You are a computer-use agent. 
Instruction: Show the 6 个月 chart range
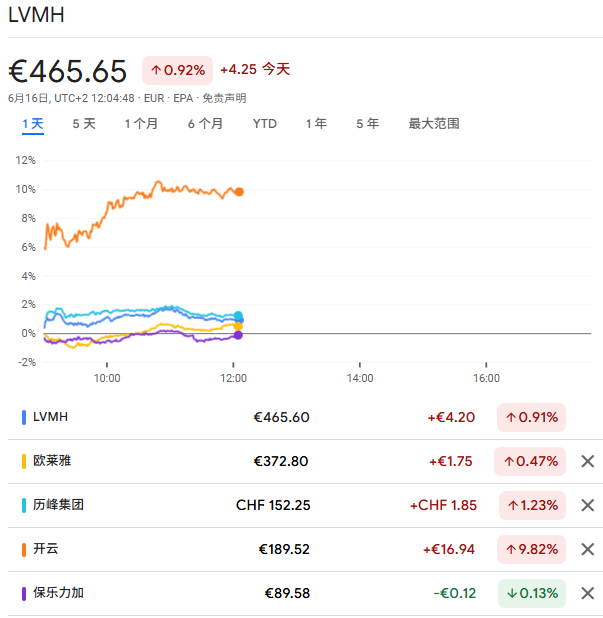tap(205, 124)
